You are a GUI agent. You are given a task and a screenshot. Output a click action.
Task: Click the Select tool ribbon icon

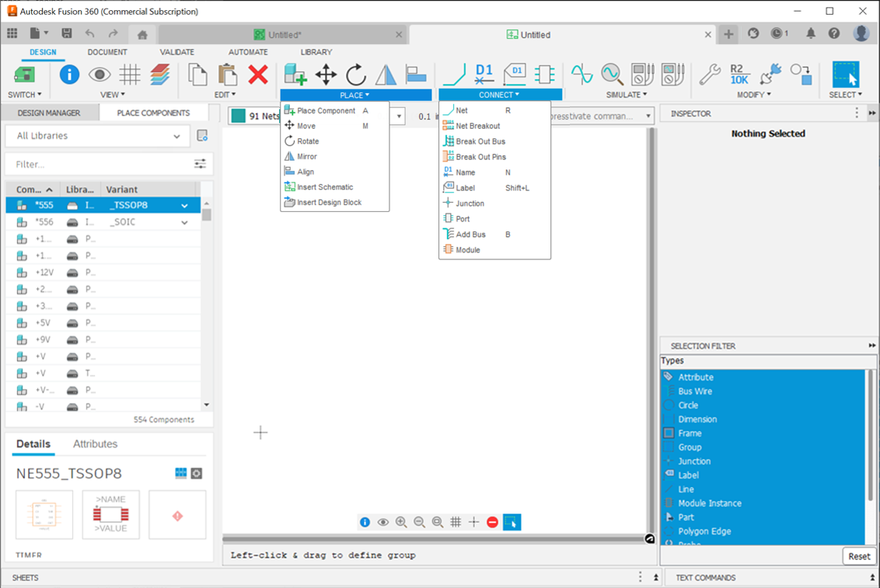pos(846,75)
